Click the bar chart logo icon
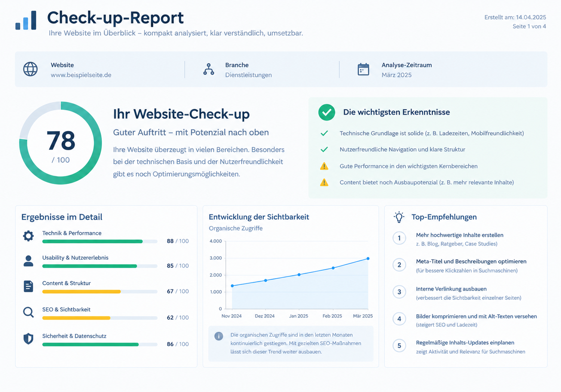The height and width of the screenshot is (392, 561). [26, 20]
